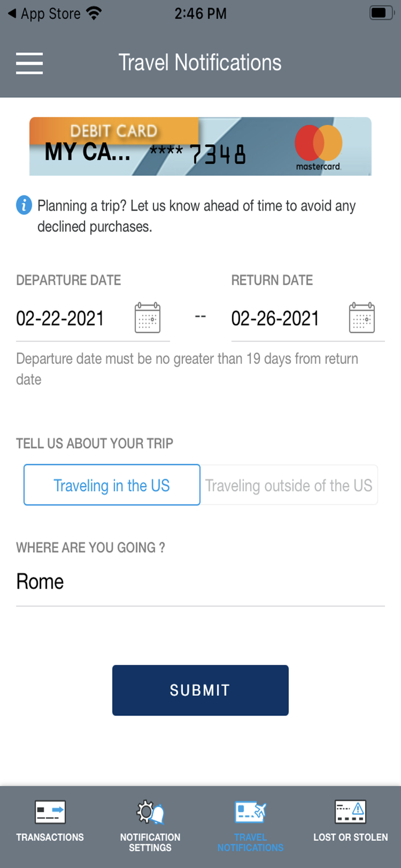
Task: Open Notification Settings gear-bell icon
Action: tap(150, 812)
